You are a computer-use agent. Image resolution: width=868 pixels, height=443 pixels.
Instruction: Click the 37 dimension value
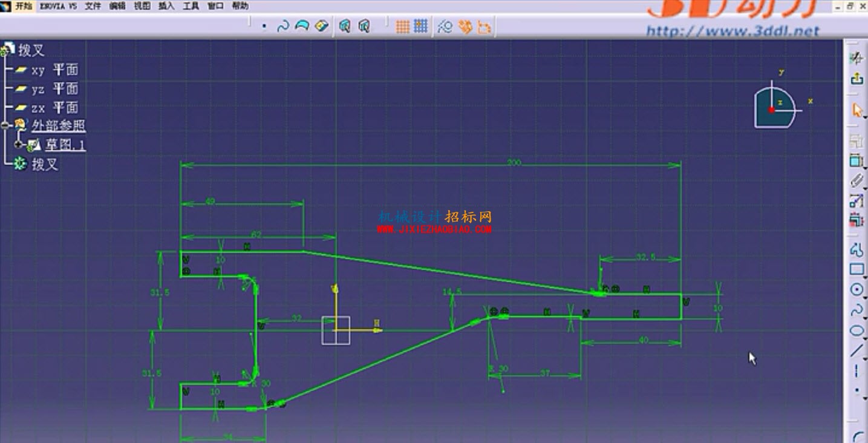click(545, 373)
